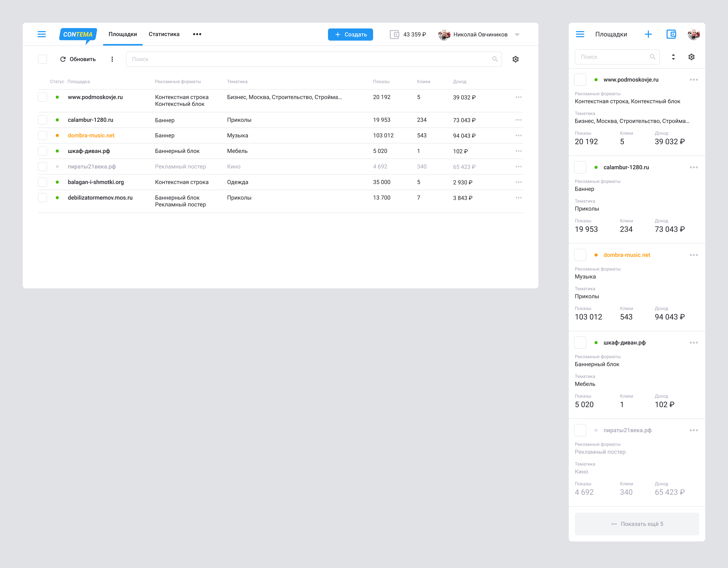Screen dimensions: 728x568
Task: Open hamburger menu in desktop header
Action: pyautogui.click(x=42, y=34)
